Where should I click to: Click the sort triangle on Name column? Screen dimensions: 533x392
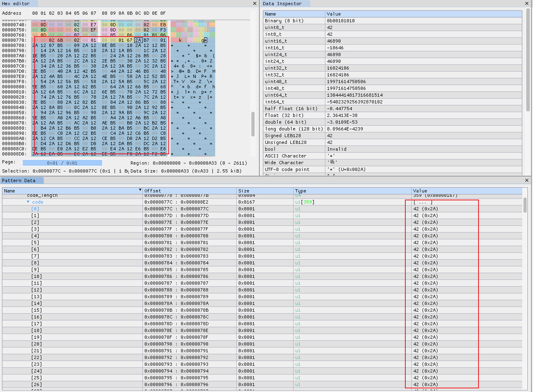tap(140, 190)
